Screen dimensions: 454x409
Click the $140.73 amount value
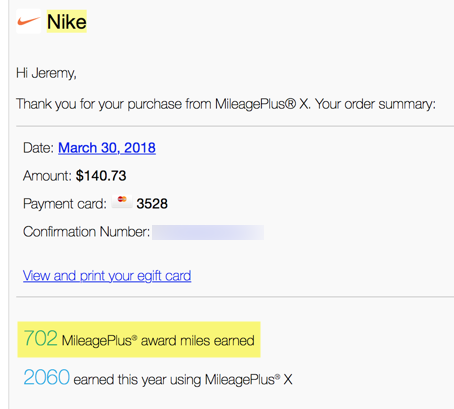click(101, 176)
